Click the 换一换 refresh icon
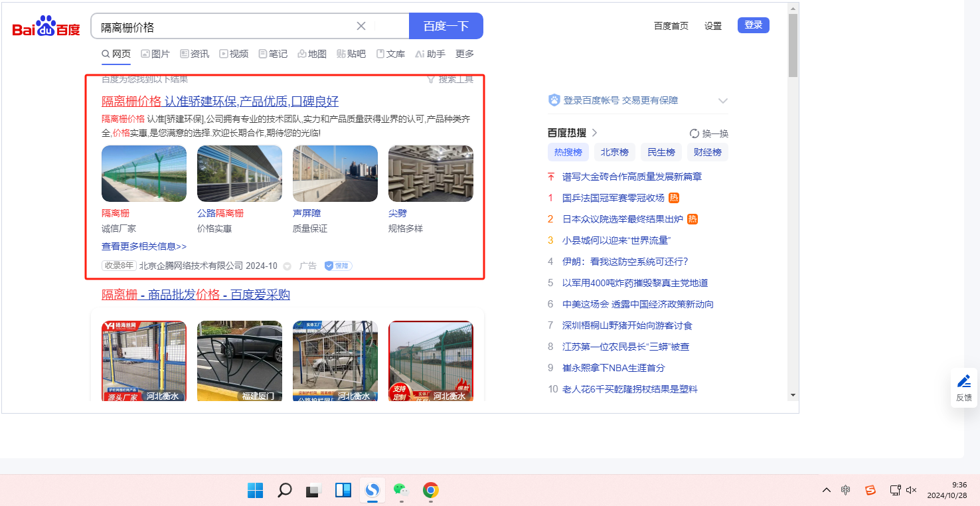The height and width of the screenshot is (506, 980). 694,133
